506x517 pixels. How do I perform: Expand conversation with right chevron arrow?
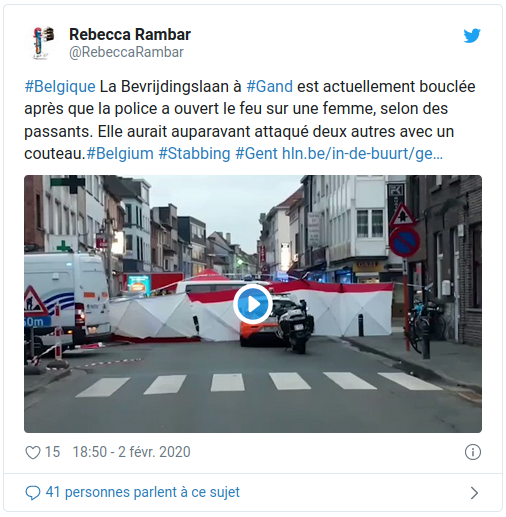click(x=474, y=493)
